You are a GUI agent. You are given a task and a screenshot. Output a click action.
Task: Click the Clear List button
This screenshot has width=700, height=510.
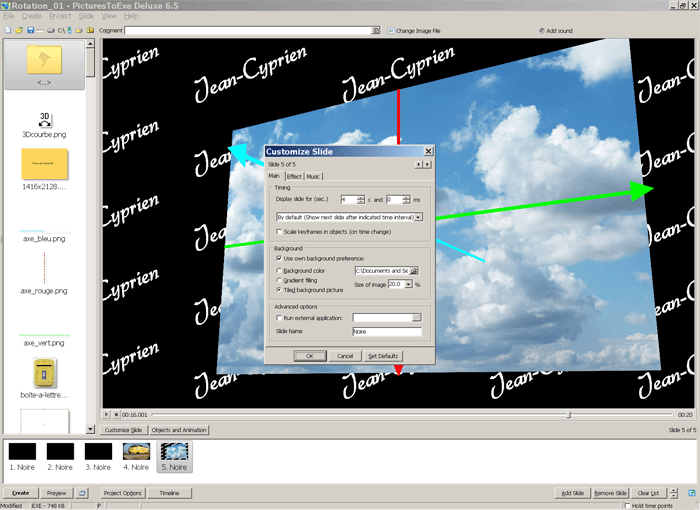[x=649, y=493]
